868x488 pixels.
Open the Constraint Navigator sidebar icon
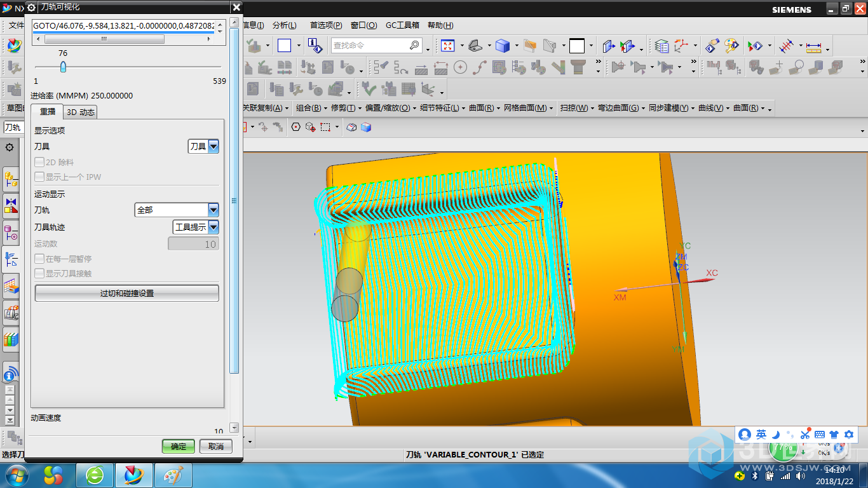click(x=11, y=205)
